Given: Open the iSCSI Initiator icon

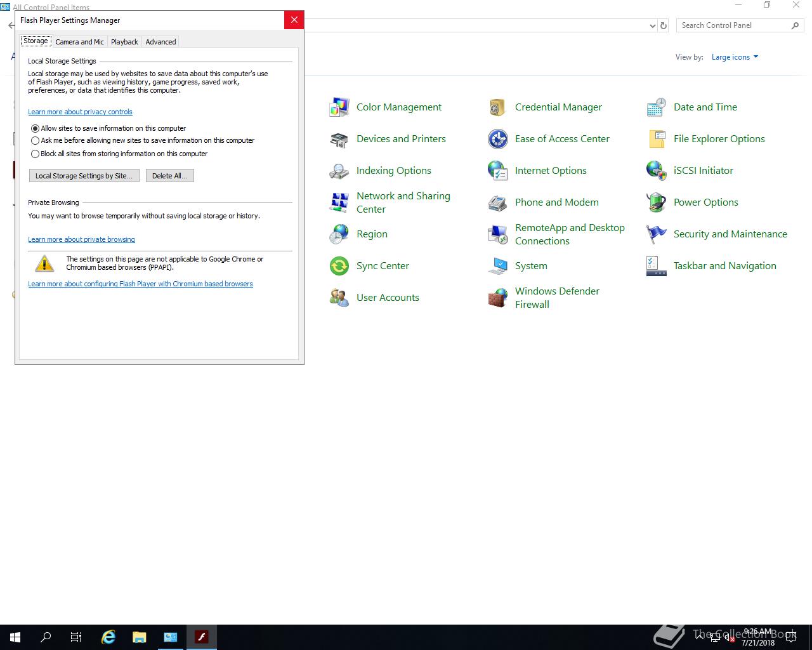Looking at the screenshot, I should pyautogui.click(x=656, y=171).
